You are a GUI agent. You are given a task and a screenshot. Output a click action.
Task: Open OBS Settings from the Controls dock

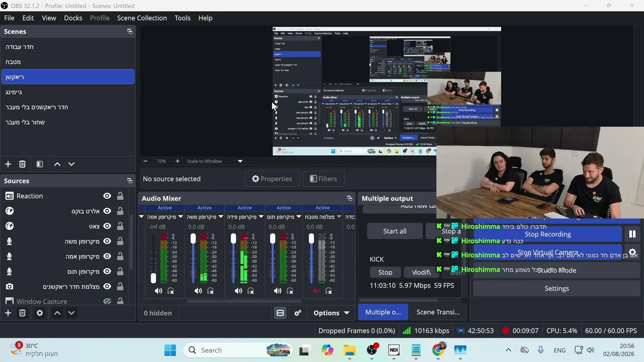pos(556,289)
